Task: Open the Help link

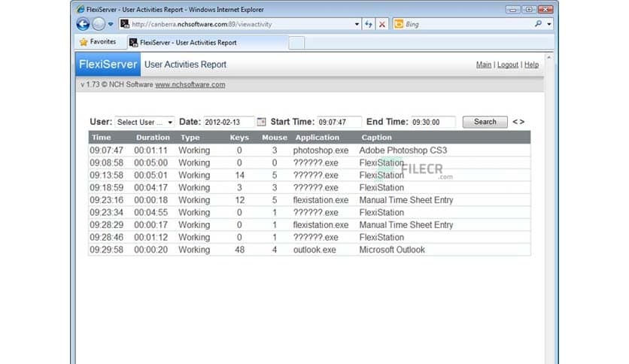Action: pyautogui.click(x=531, y=65)
